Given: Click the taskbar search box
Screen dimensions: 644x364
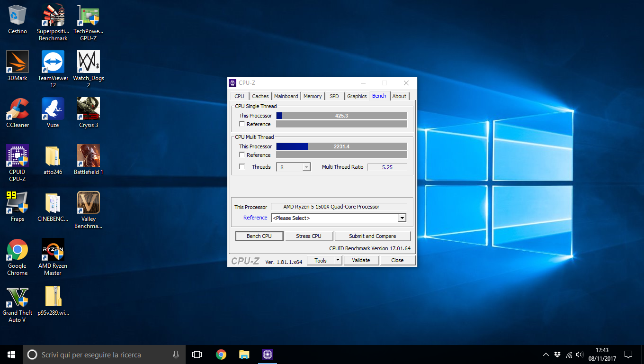Looking at the screenshot, I should (104, 355).
